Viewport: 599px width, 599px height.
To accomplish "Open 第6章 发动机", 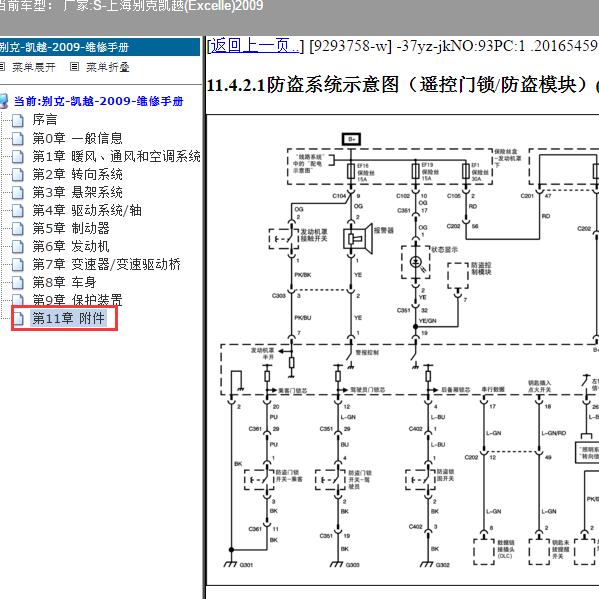I will [71, 246].
